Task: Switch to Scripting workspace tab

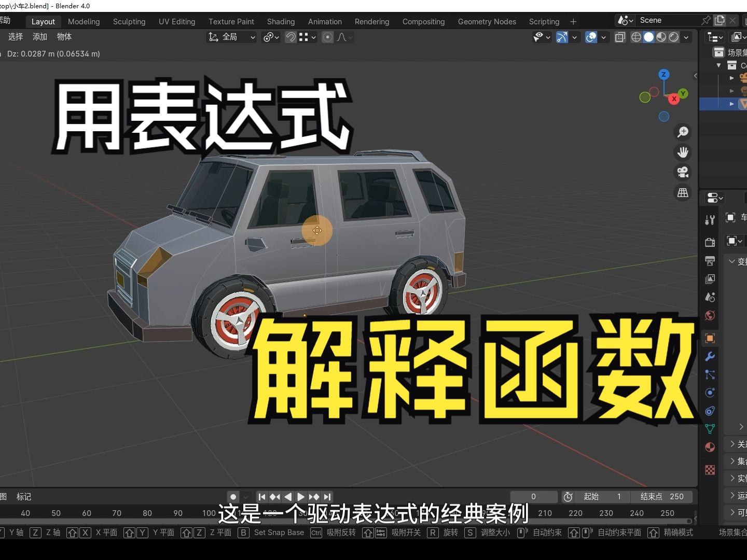Action: (544, 21)
